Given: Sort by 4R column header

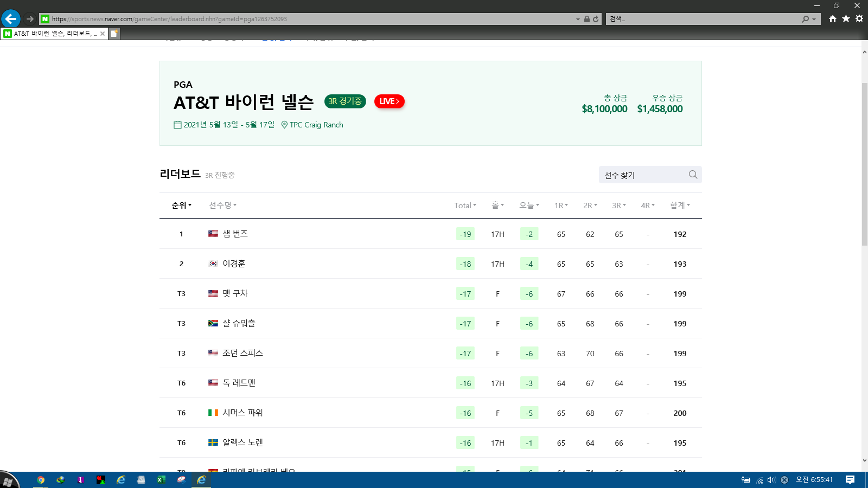Looking at the screenshot, I should coord(648,206).
